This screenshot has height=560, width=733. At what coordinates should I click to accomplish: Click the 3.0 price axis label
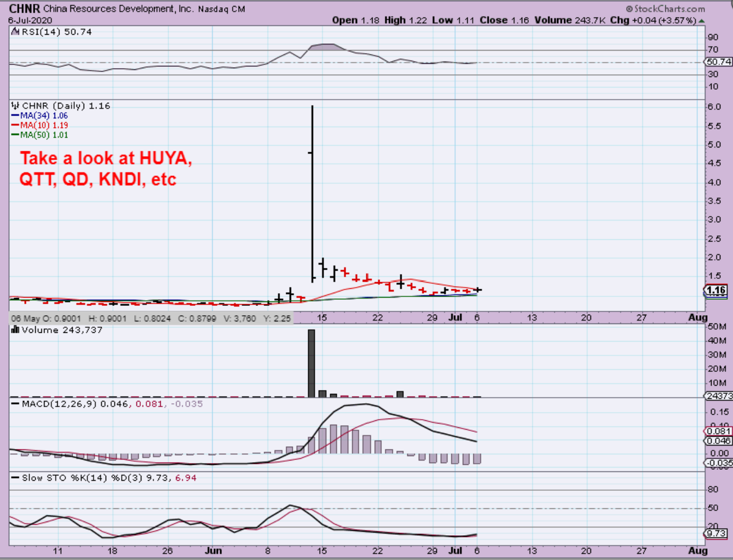(714, 219)
